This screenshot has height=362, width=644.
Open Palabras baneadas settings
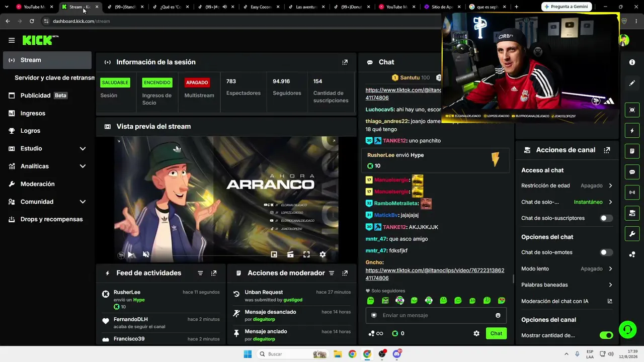567,285
